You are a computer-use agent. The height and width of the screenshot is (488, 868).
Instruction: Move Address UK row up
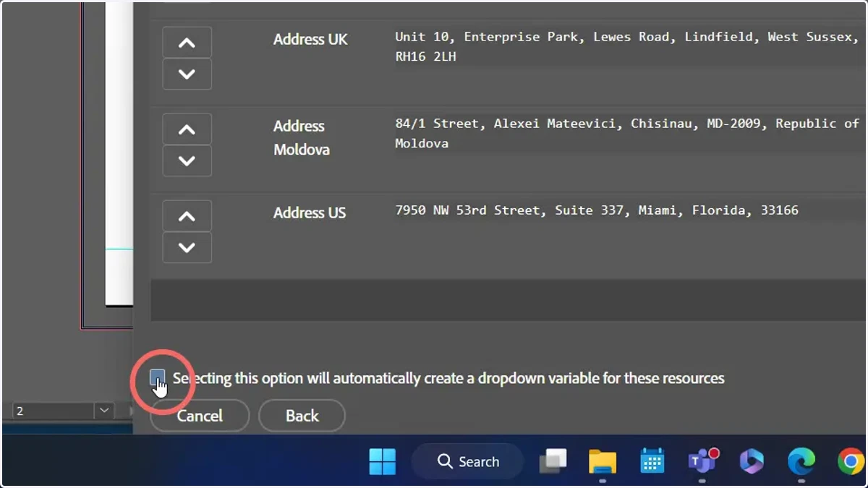click(x=187, y=43)
